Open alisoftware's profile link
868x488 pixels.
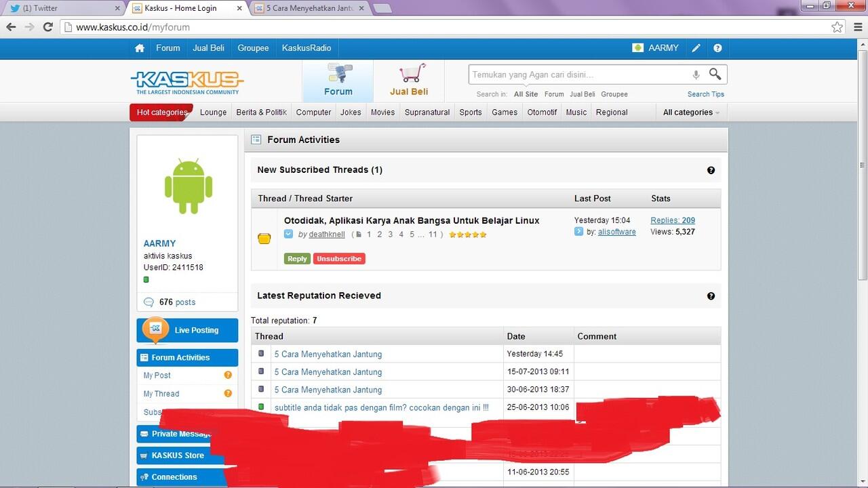(x=617, y=232)
